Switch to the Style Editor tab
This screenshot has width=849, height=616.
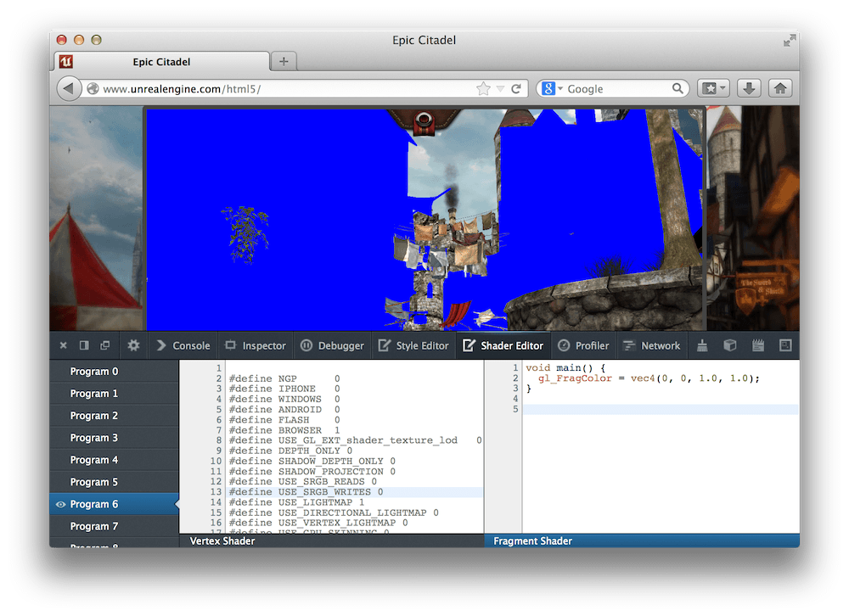point(413,345)
